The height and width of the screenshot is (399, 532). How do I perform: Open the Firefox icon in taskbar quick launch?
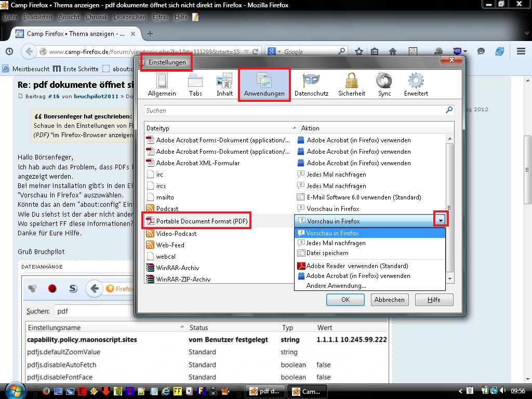click(x=46, y=391)
